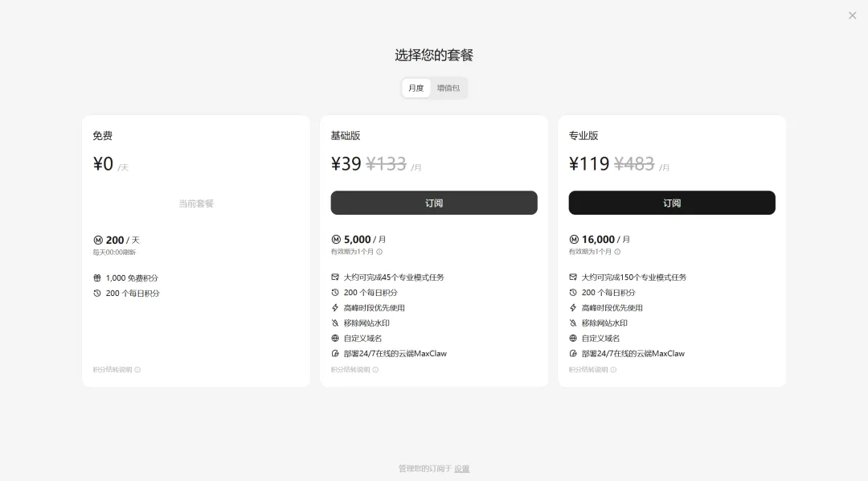Switch to the 增值包 tab
Viewport: 868px width, 481px height.
(448, 88)
